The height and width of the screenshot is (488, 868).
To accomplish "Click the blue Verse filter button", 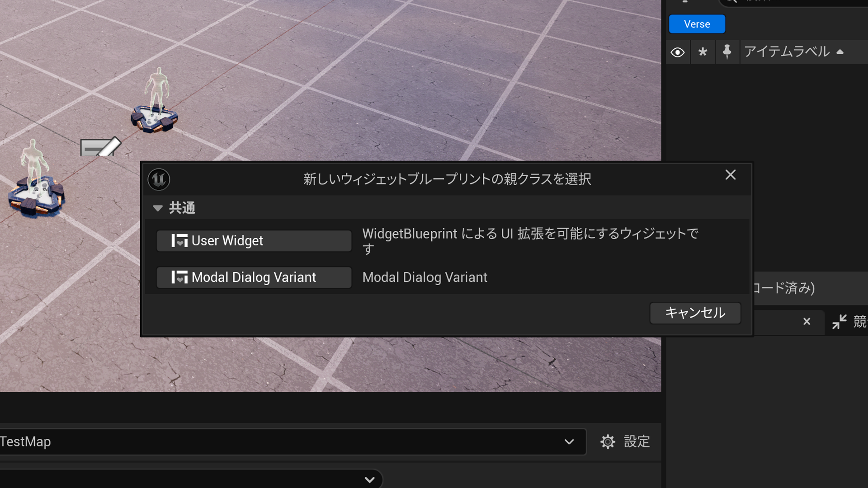I will [697, 24].
